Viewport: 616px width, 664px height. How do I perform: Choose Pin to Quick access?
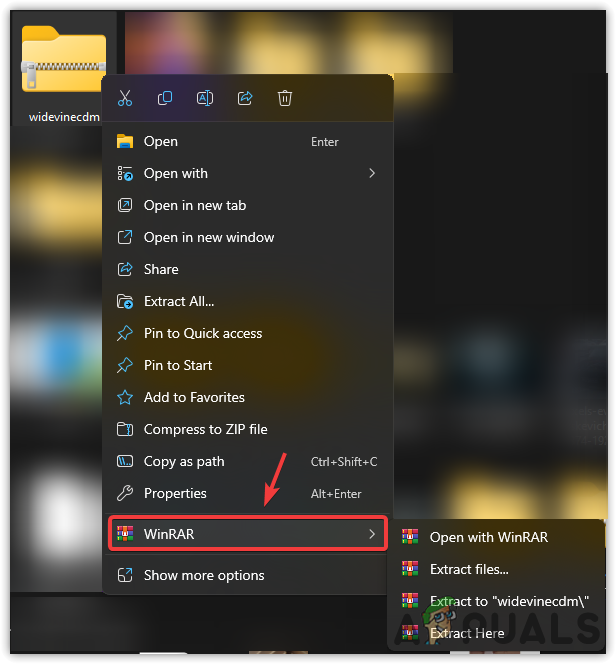(x=248, y=333)
